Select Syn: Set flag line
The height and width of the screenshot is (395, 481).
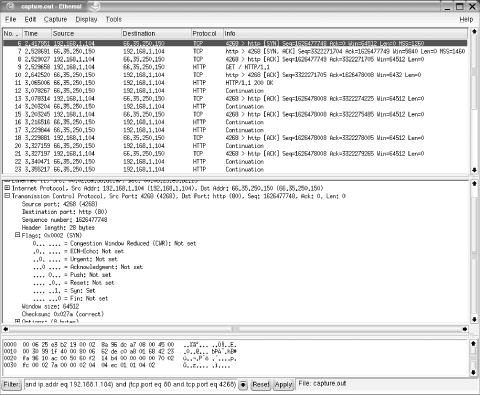click(64, 291)
